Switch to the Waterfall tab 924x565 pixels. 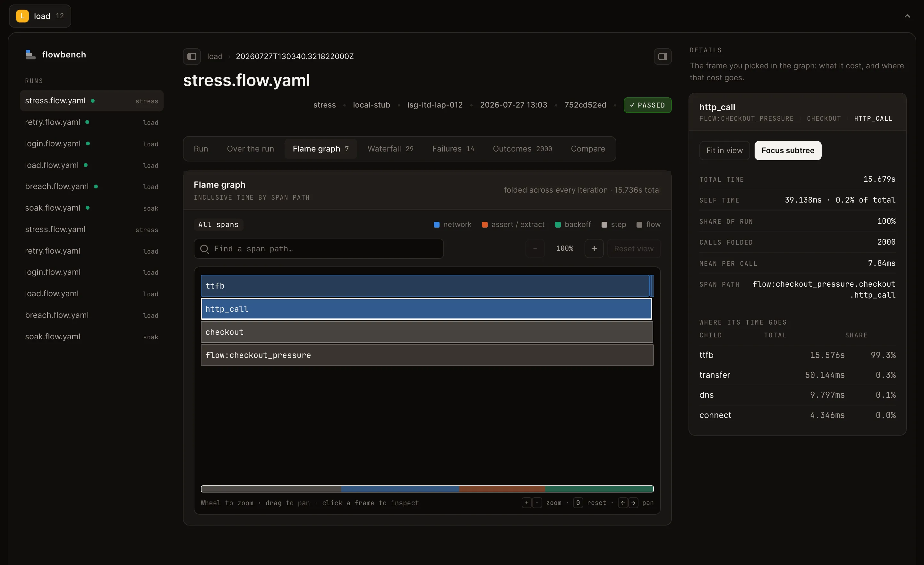pos(390,149)
